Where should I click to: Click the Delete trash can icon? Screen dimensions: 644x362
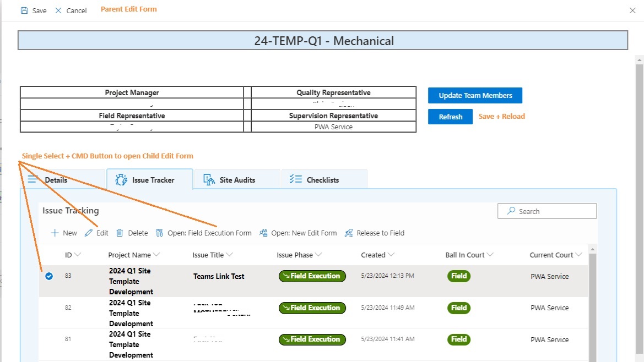120,233
